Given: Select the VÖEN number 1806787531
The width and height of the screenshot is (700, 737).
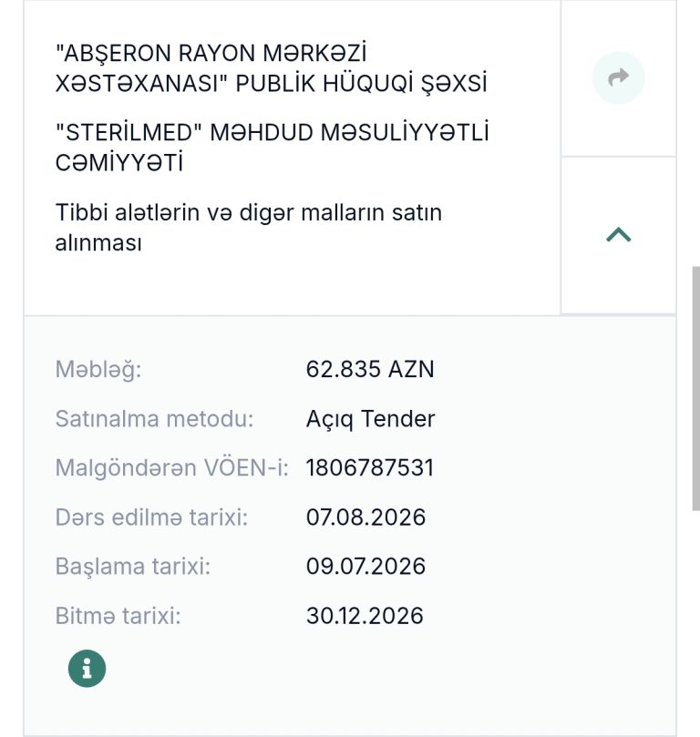Looking at the screenshot, I should pyautogui.click(x=370, y=467).
